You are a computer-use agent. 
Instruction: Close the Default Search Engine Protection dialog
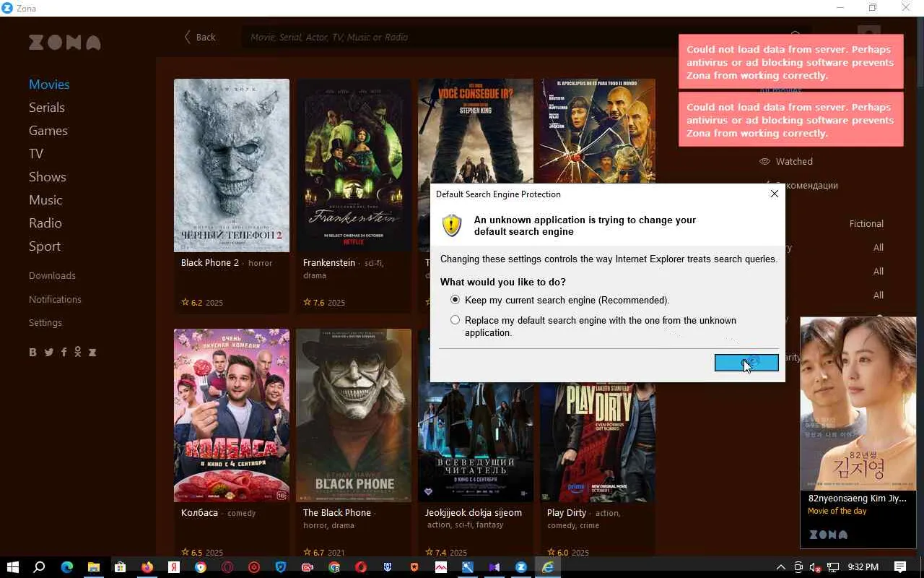[774, 194]
